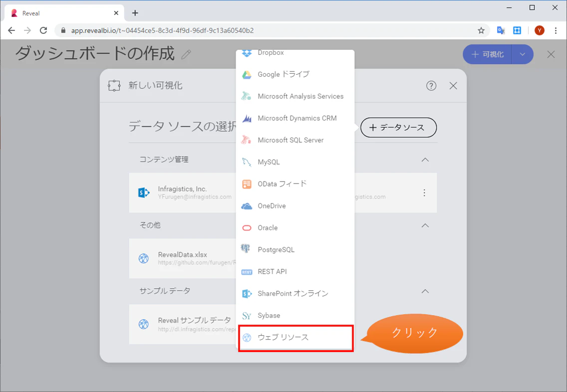This screenshot has width=567, height=392.
Task: Click the OneDrive cloud icon
Action: (x=247, y=206)
